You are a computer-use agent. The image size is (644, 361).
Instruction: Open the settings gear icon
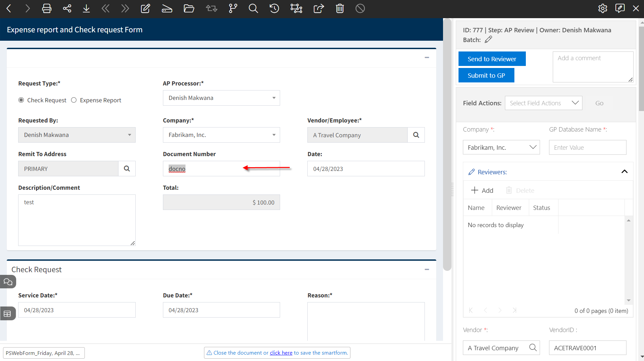[603, 8]
